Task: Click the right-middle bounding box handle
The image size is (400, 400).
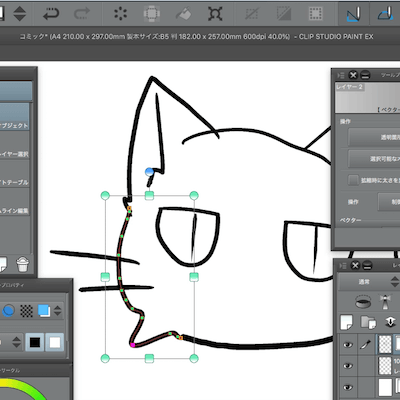Action: coord(194,277)
